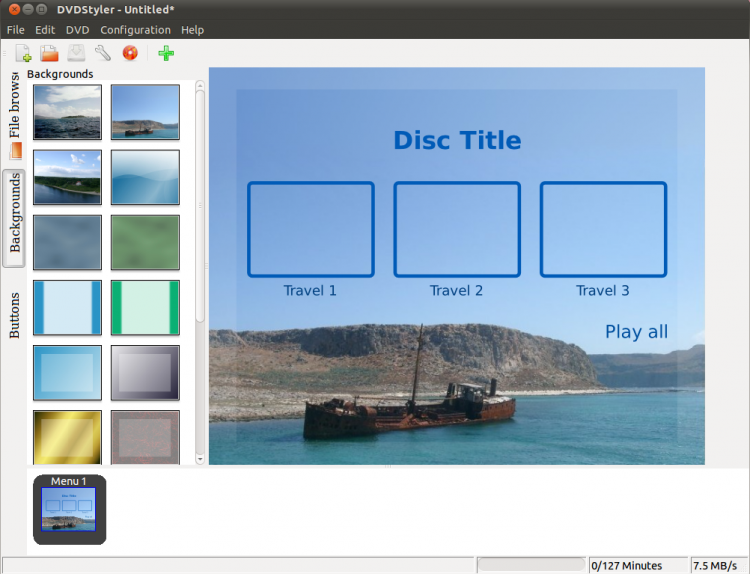Select the gray-purple framed background
The height and width of the screenshot is (574, 750).
[145, 373]
